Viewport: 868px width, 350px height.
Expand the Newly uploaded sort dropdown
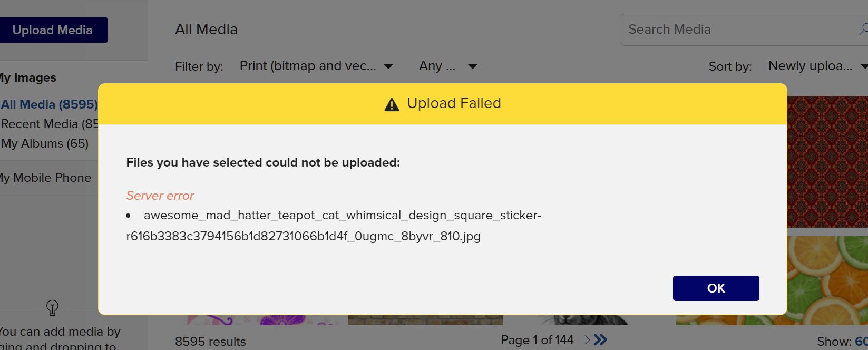point(817,66)
